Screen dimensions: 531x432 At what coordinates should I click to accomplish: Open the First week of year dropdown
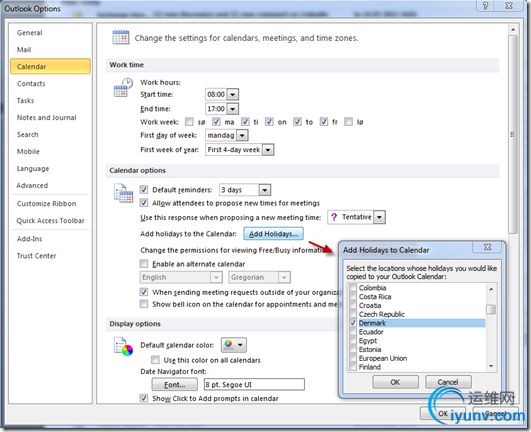268,150
